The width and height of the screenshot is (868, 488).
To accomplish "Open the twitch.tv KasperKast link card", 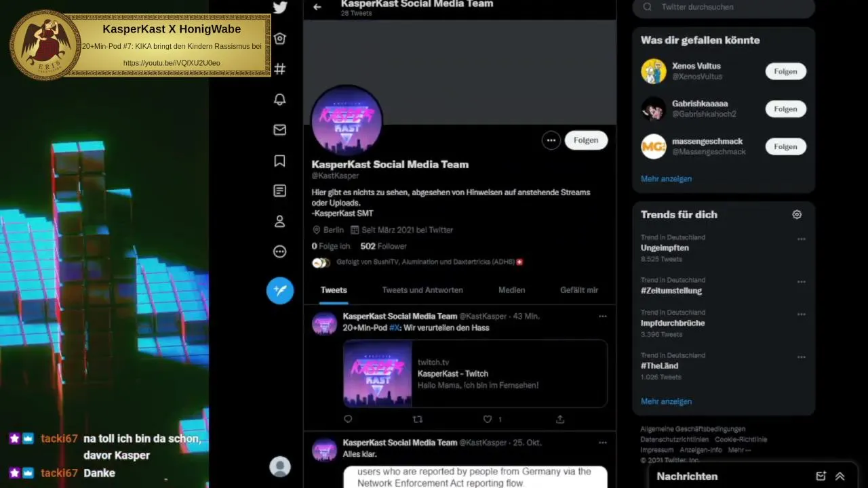I will pos(475,373).
